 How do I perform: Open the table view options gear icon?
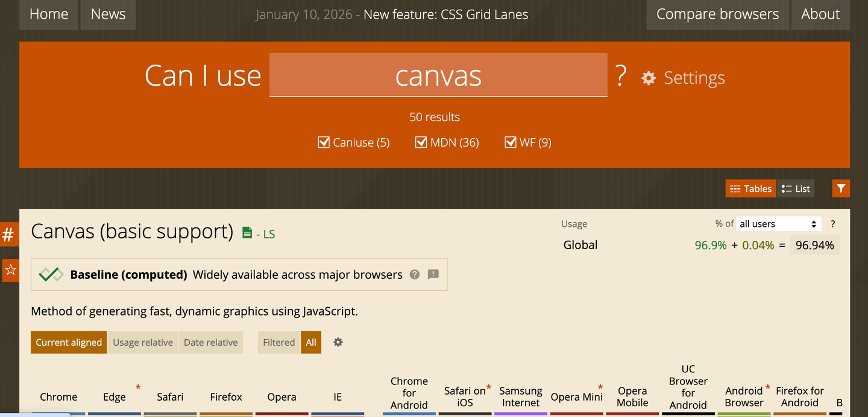point(338,342)
